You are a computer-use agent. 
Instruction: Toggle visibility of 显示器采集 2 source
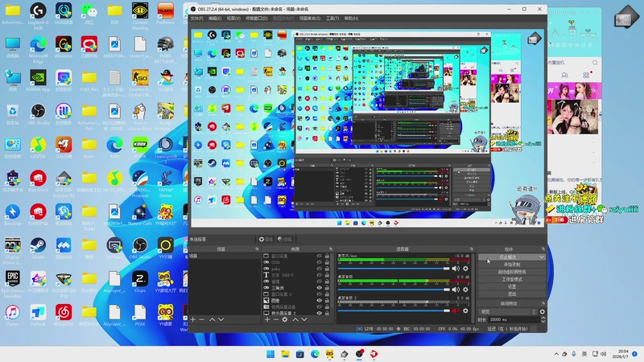pyautogui.click(x=319, y=313)
